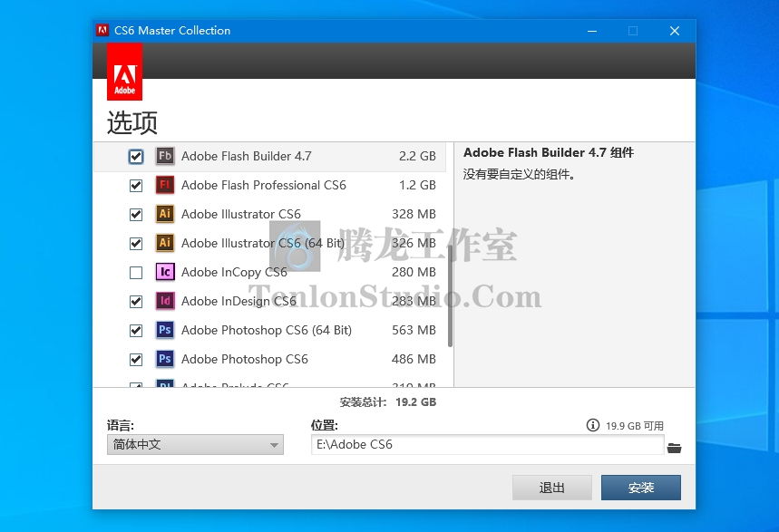Click the 19.9 GB 可用 available space text
779x532 pixels.
(x=635, y=426)
